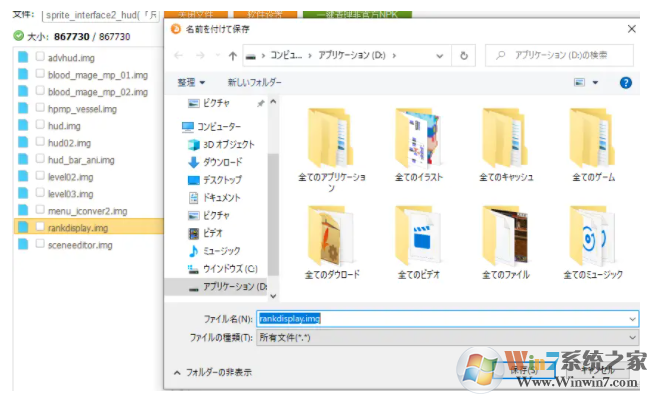Tick the checkbox for menu_iconver2.img
This screenshot has width=654, height=396.
(x=40, y=209)
